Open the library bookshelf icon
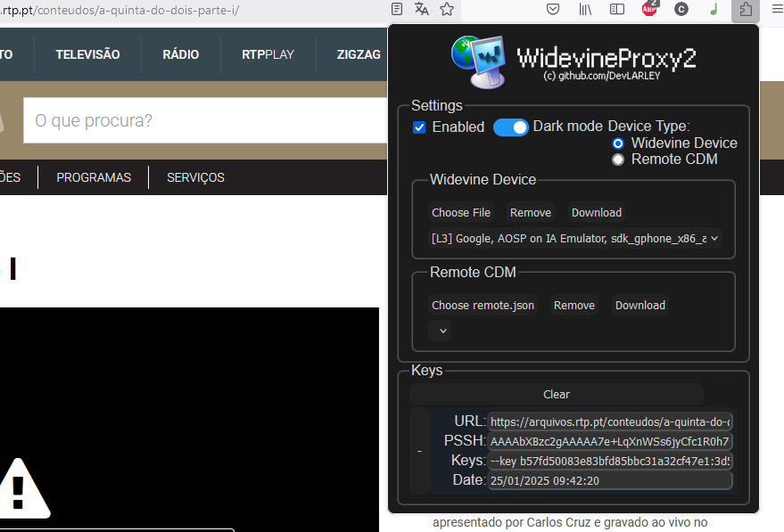The height and width of the screenshot is (532, 784). tap(585, 9)
